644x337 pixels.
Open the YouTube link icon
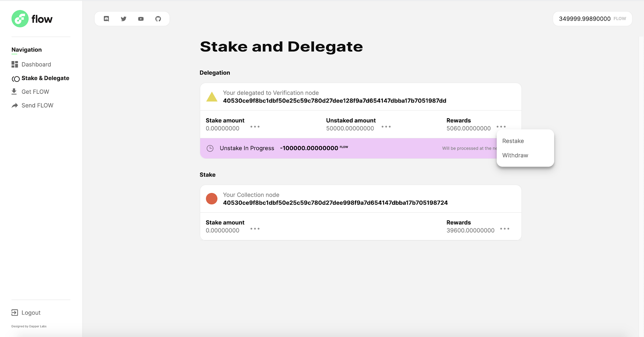[141, 19]
